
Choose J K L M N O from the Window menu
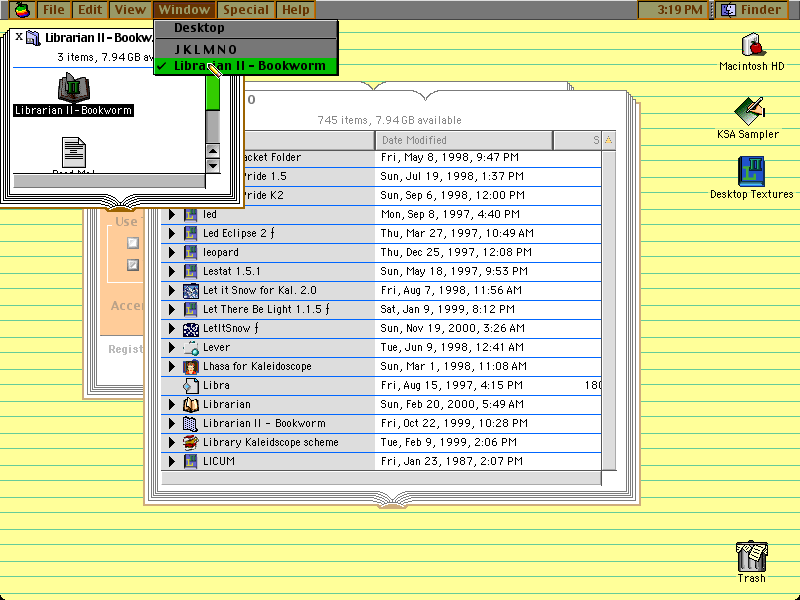pos(245,49)
